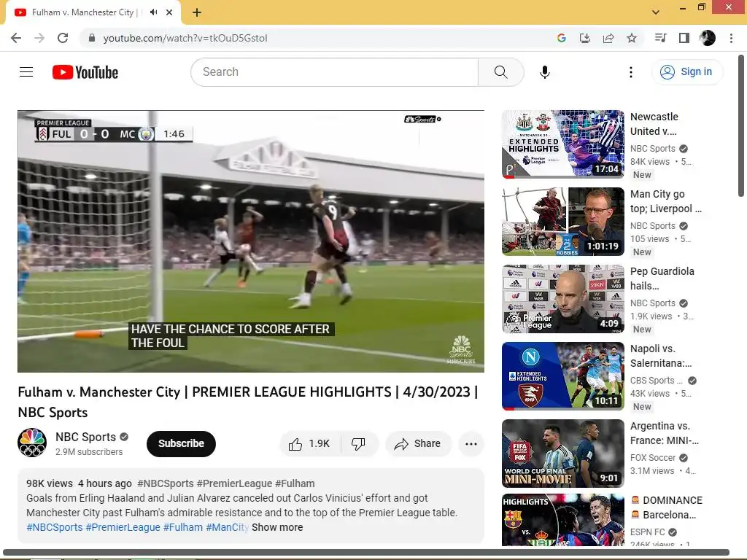Screen dimensions: 747x560
Task: Focus the YouTube Search field
Action: pyautogui.click(x=334, y=72)
